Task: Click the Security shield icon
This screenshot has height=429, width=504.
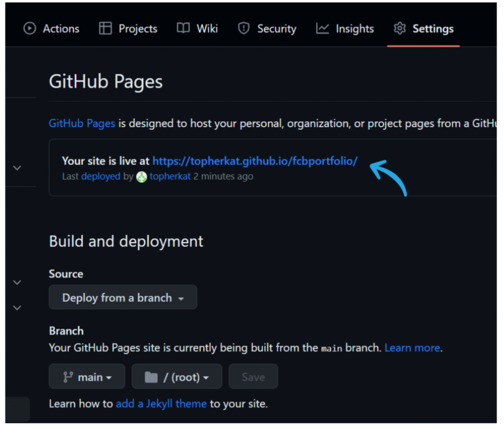Action: (x=244, y=28)
